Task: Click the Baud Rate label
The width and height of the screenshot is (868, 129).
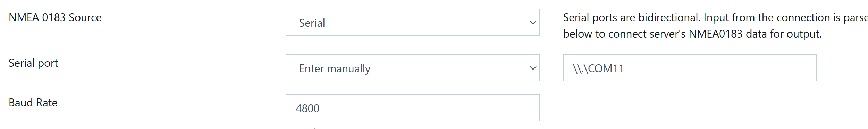Action: point(33,103)
